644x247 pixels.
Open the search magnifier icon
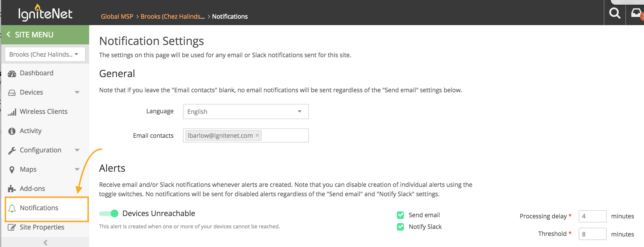pos(615,13)
